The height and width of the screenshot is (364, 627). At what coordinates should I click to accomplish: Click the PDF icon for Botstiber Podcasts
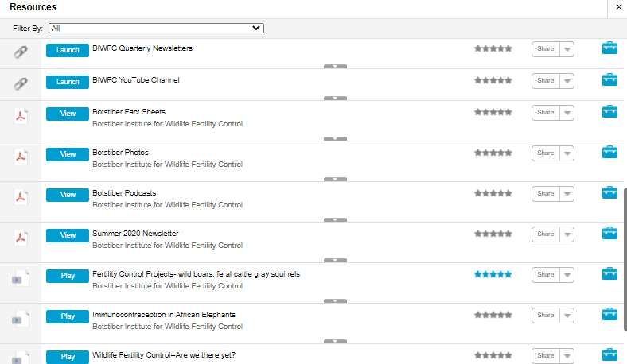coord(21,196)
